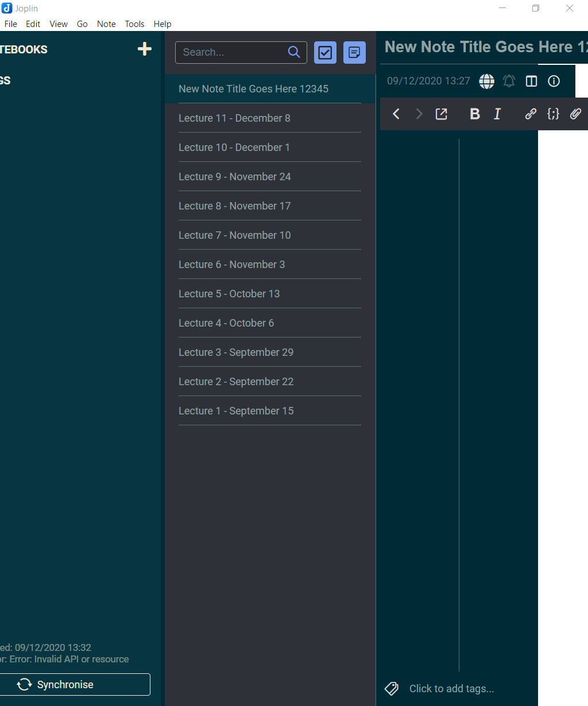588x706 pixels.
Task: Open Lecture 9 - November 24 note
Action: [270, 177]
